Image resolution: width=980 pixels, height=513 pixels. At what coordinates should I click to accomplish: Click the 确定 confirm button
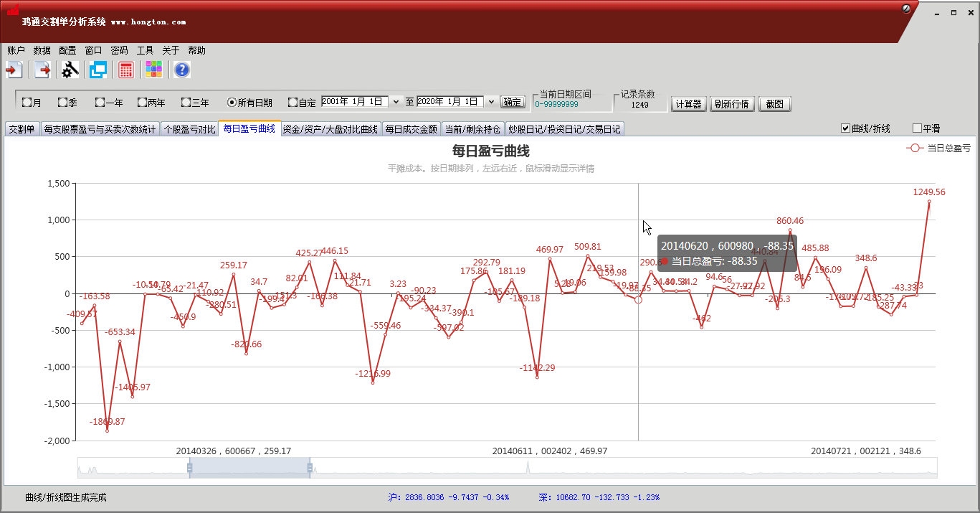pos(513,103)
